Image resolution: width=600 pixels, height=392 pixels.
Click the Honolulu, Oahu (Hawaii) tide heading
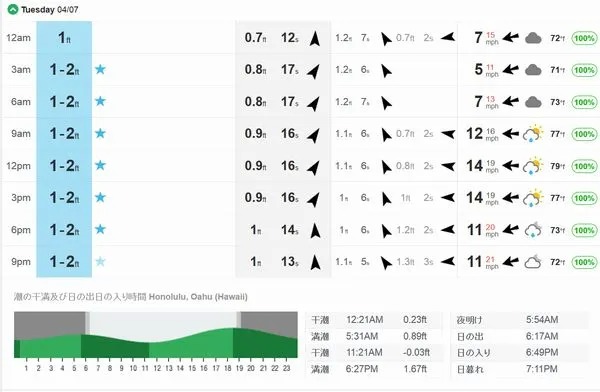coord(198,297)
